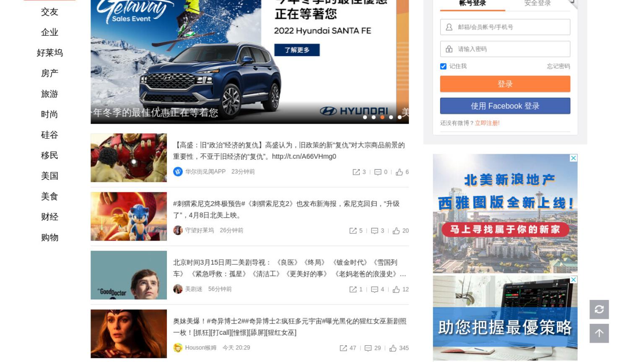Image resolution: width=644 pixels, height=362 pixels.
Task: Click the 邮箱/会员帐号/手机号 input field
Action: pos(505,27)
